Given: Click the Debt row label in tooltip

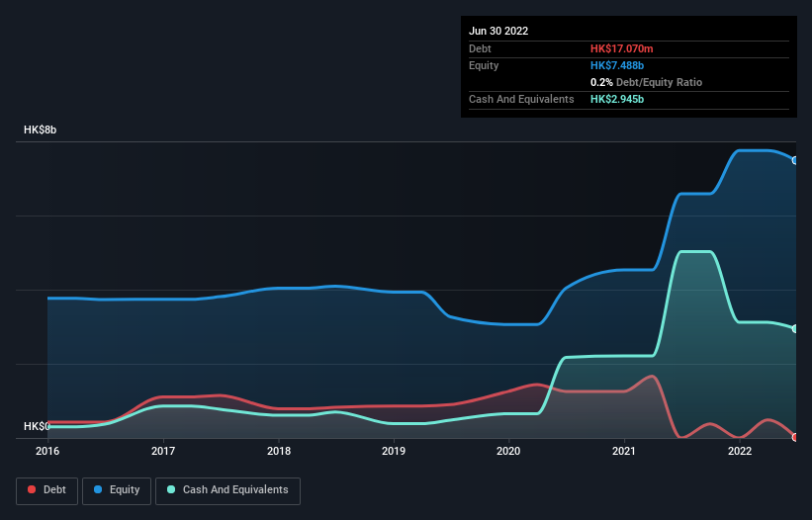Looking at the screenshot, I should tap(480, 48).
